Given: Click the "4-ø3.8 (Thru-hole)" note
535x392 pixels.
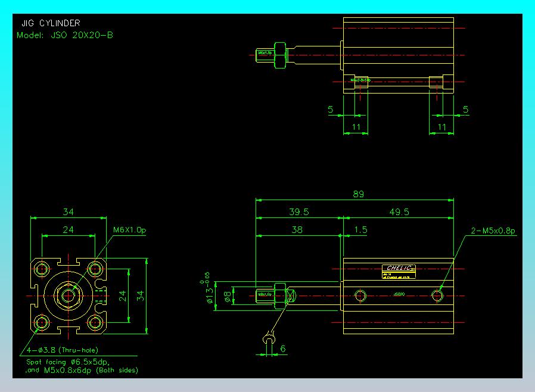Looking at the screenshot, I should (63, 350).
